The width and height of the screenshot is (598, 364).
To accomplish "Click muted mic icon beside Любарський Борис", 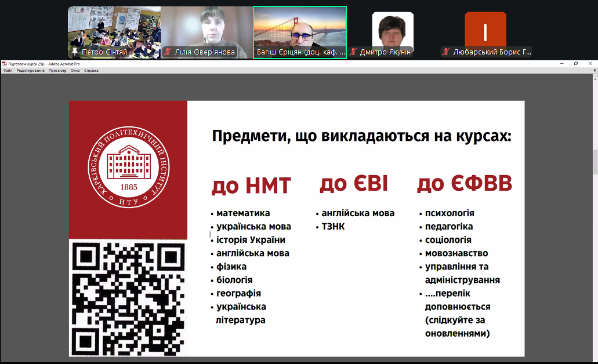I will point(446,52).
